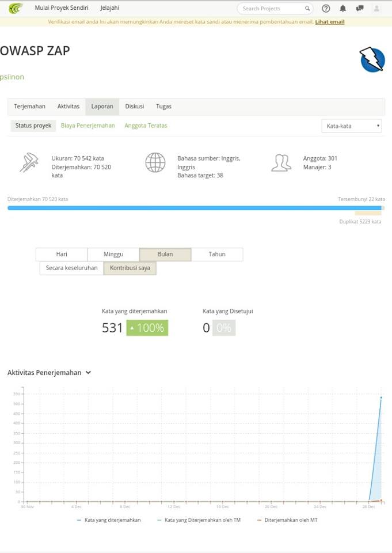Viewport: 392px width, 553px height.
Task: Expand the Aktivitas Penerjemahan chart dropdown
Action: (88, 373)
